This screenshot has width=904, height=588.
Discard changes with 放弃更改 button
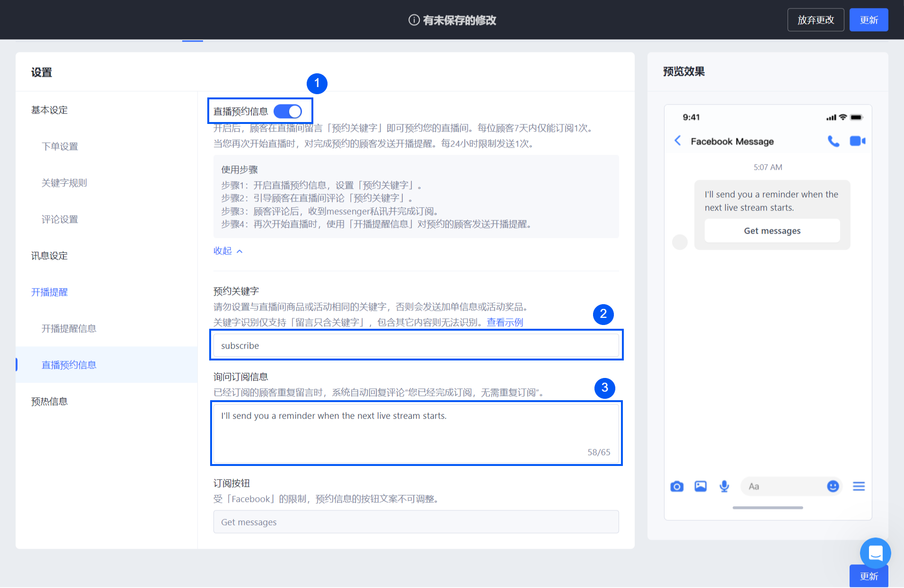pyautogui.click(x=815, y=20)
